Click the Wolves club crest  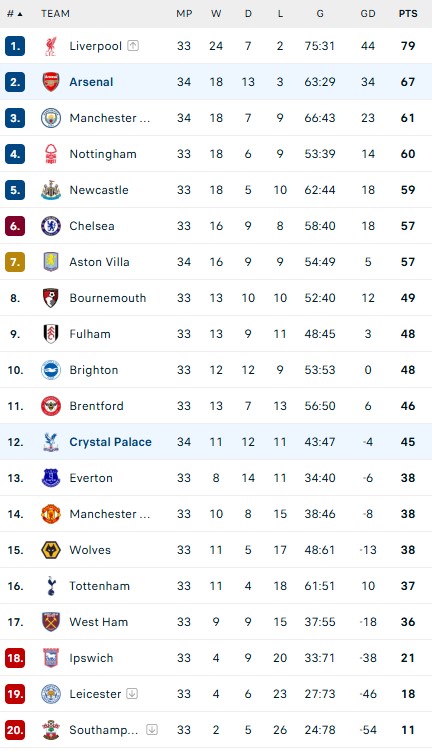[x=51, y=550]
